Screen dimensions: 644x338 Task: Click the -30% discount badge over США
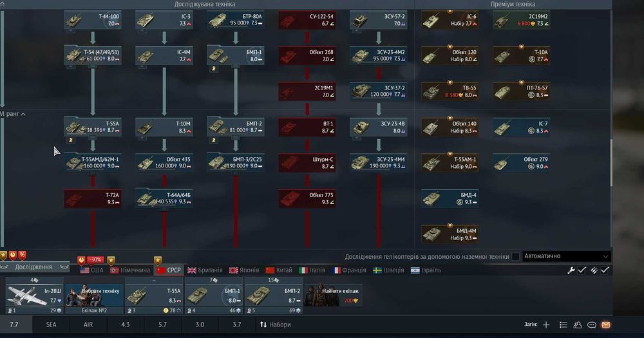95,259
